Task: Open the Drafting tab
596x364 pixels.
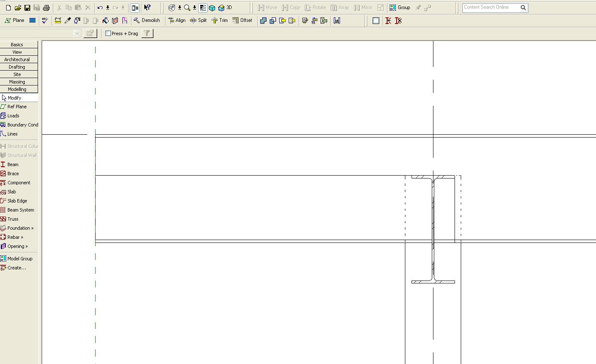Action: [17, 67]
